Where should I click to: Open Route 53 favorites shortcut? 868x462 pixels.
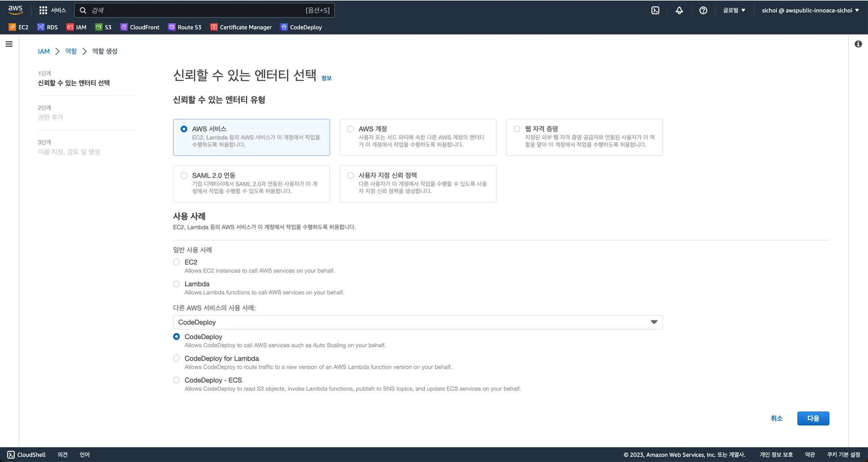[184, 27]
